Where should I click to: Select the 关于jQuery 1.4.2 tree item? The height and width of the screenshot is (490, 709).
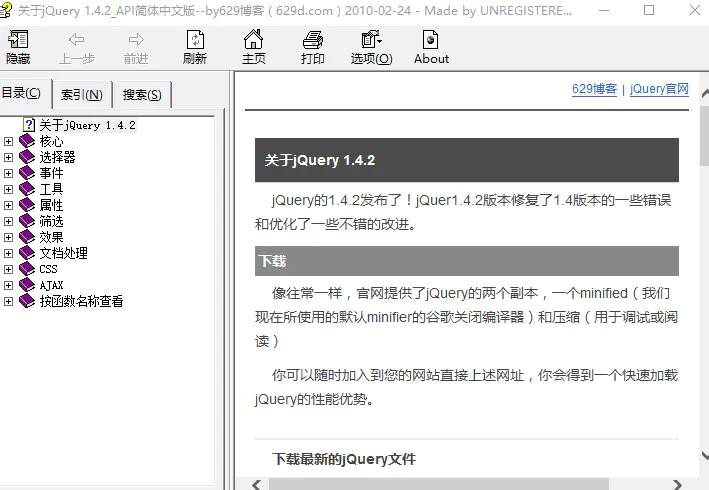(x=87, y=125)
